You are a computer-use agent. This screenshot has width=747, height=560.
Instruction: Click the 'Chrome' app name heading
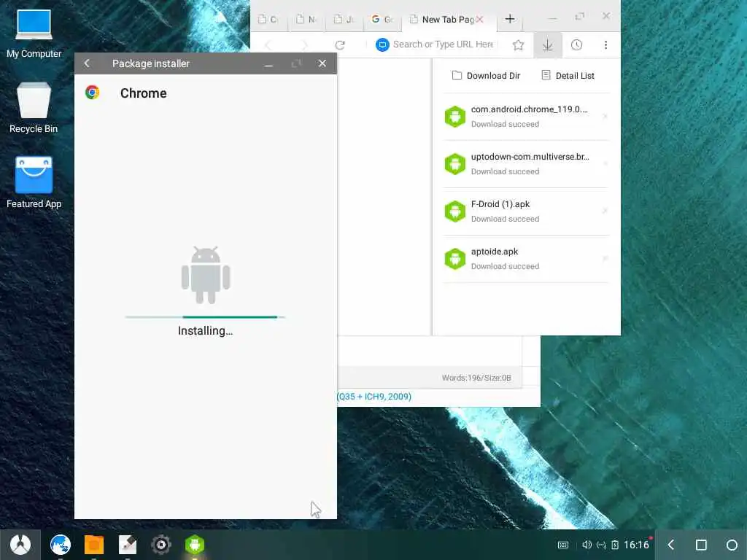point(144,93)
